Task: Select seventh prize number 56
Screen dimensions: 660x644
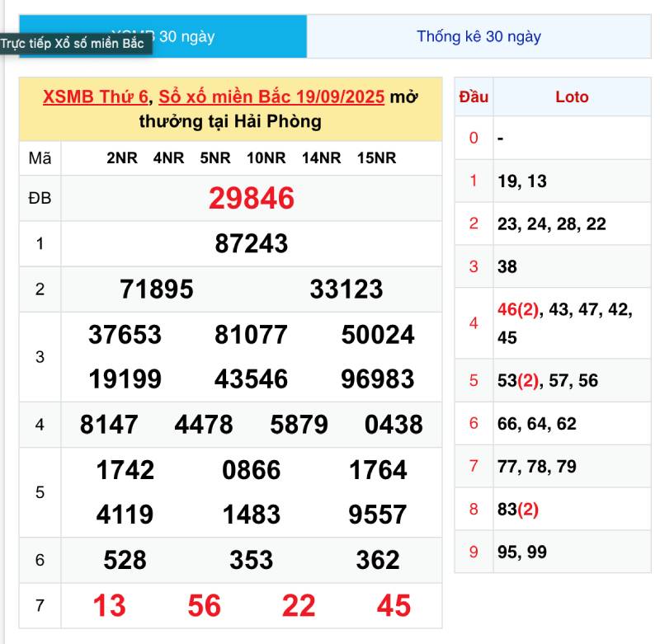Action: [x=204, y=606]
